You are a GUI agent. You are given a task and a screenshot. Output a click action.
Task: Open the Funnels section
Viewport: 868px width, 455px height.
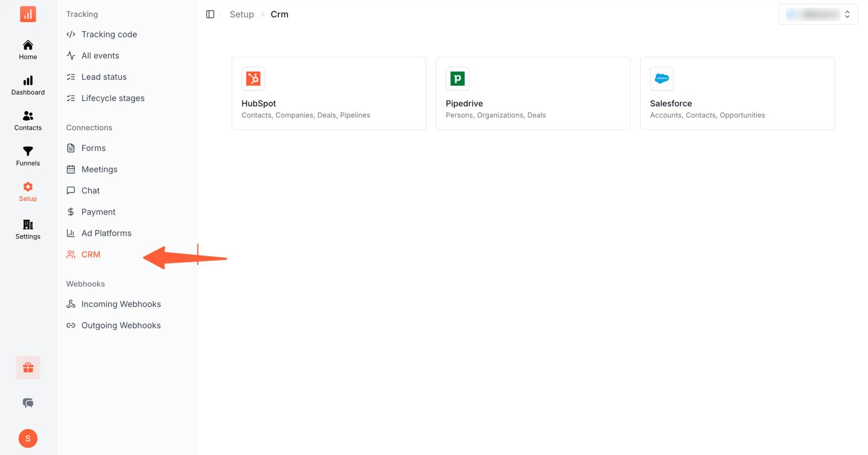pos(28,156)
